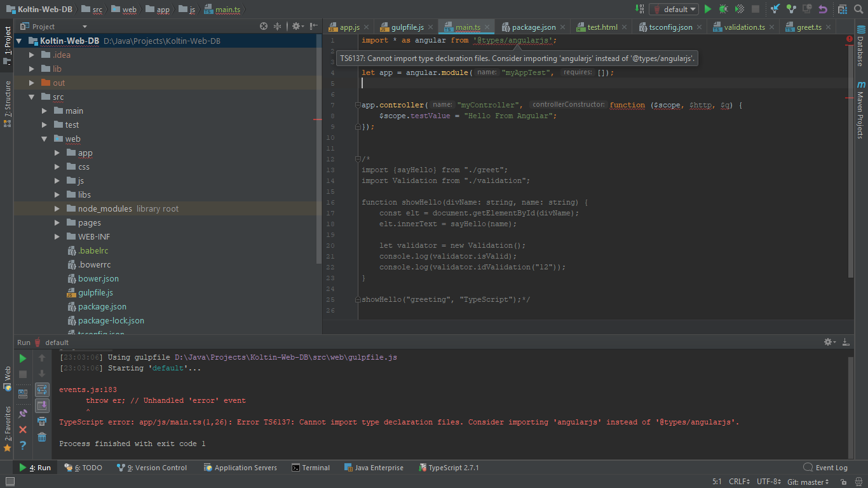Revert changes with the purple arrow icon
This screenshot has height=488, width=868.
tap(823, 9)
